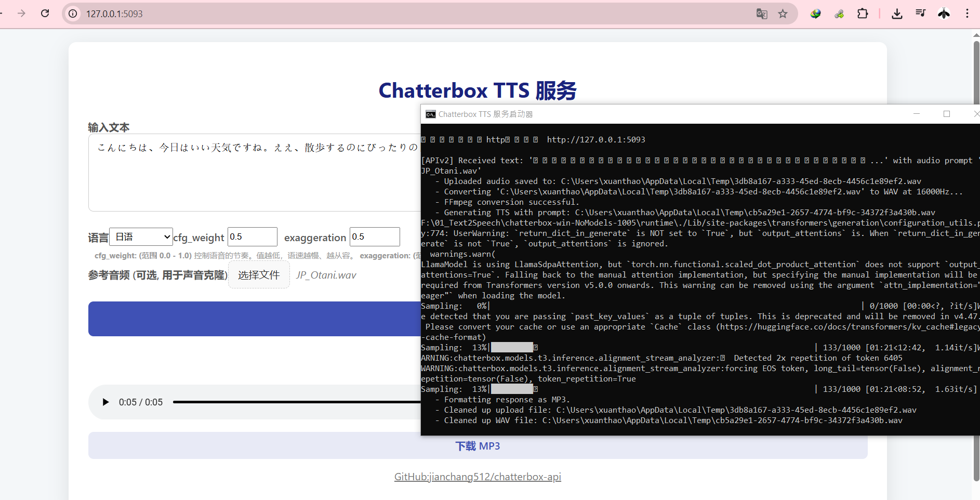
Task: Click the audio player seek bar
Action: pos(296,402)
